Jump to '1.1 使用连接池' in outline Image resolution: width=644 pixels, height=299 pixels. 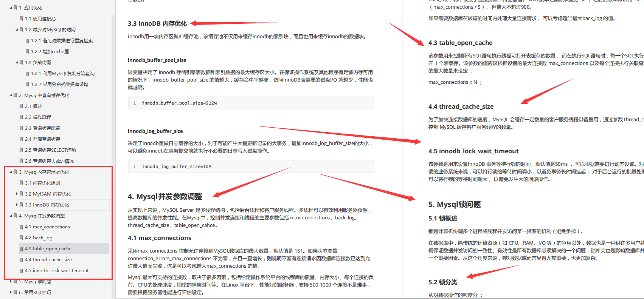point(40,18)
